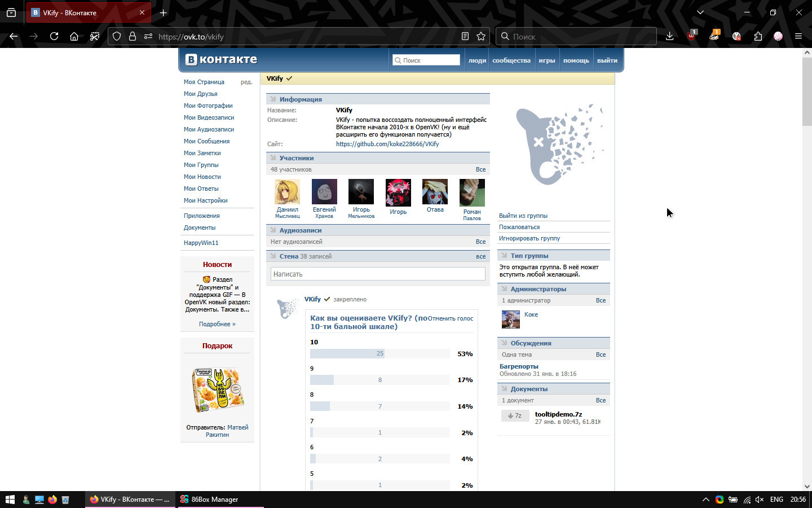Screen dimensions: 812x508
Task: Open the tracking protection shield panel
Action: [117, 37]
